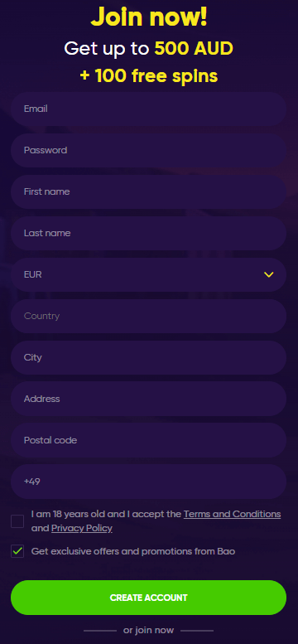Click the yellow chevron in the currency field
Image resolution: width=298 pixels, height=644 pixels.
[268, 275]
